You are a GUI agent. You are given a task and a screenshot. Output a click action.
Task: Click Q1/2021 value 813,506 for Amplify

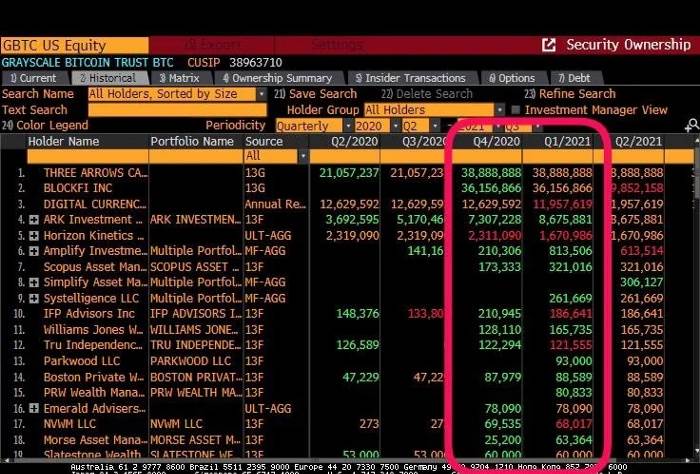pos(571,251)
